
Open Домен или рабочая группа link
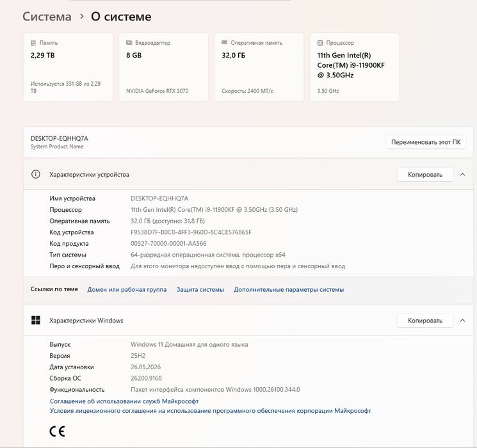tap(127, 289)
